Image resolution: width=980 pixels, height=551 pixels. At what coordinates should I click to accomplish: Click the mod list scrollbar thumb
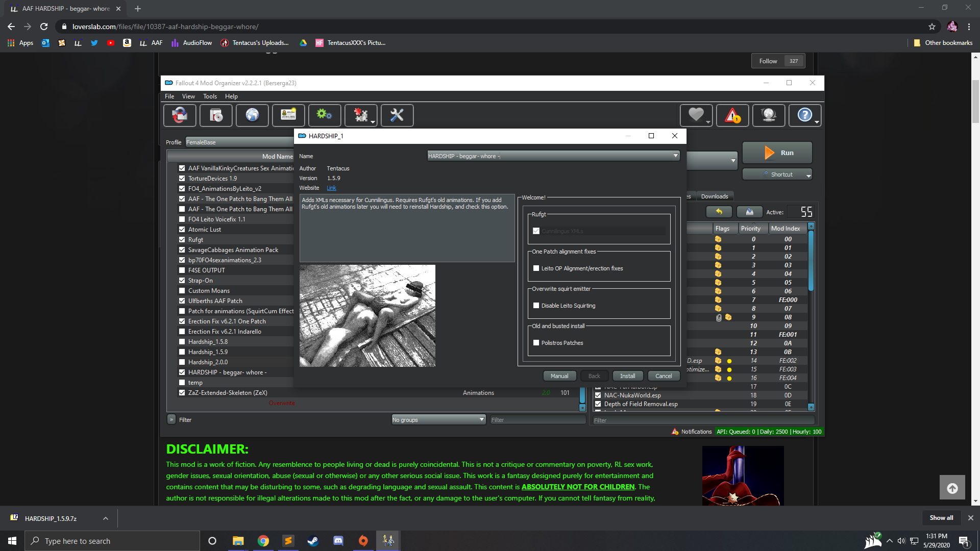coord(582,395)
